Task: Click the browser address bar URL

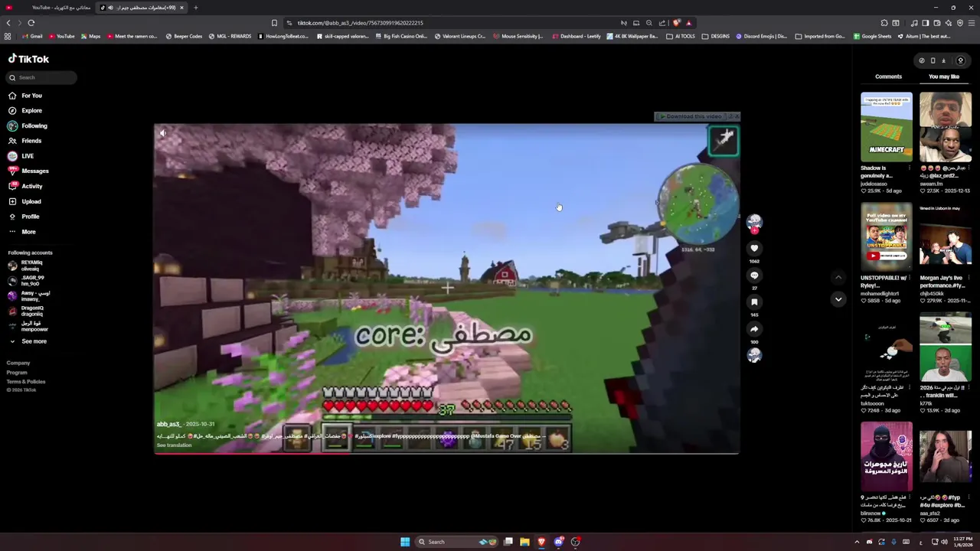Action: [x=360, y=23]
